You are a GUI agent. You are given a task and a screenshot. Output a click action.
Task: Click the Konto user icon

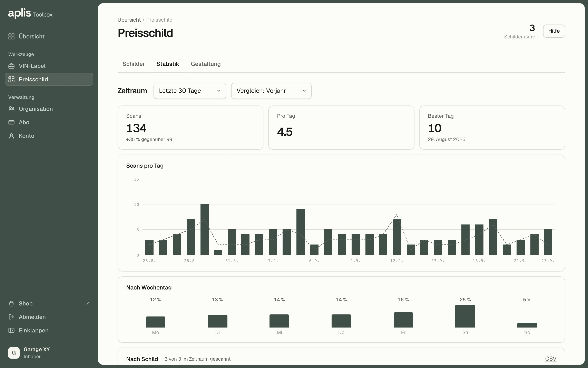(x=11, y=136)
